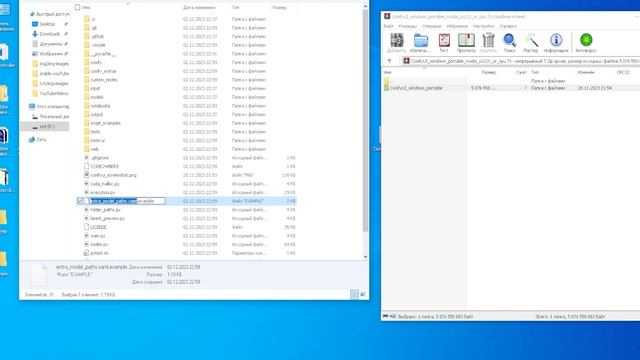
Task: Select the .vscode folder icon
Action: pyautogui.click(x=86, y=45)
